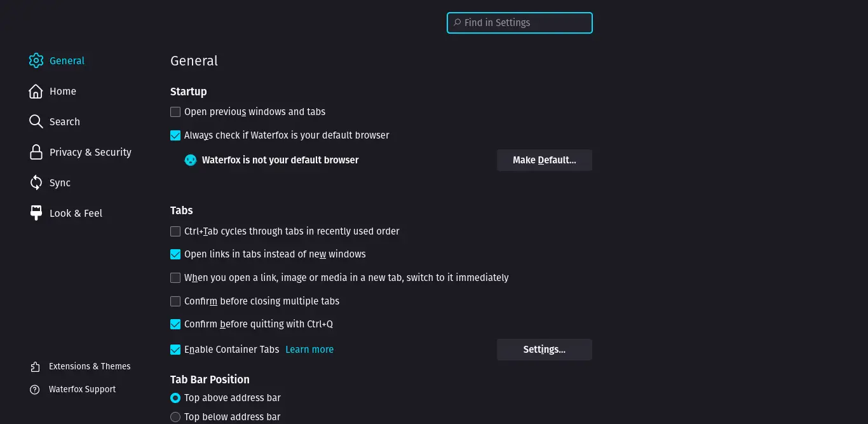Focus the Find in Settings field

520,23
